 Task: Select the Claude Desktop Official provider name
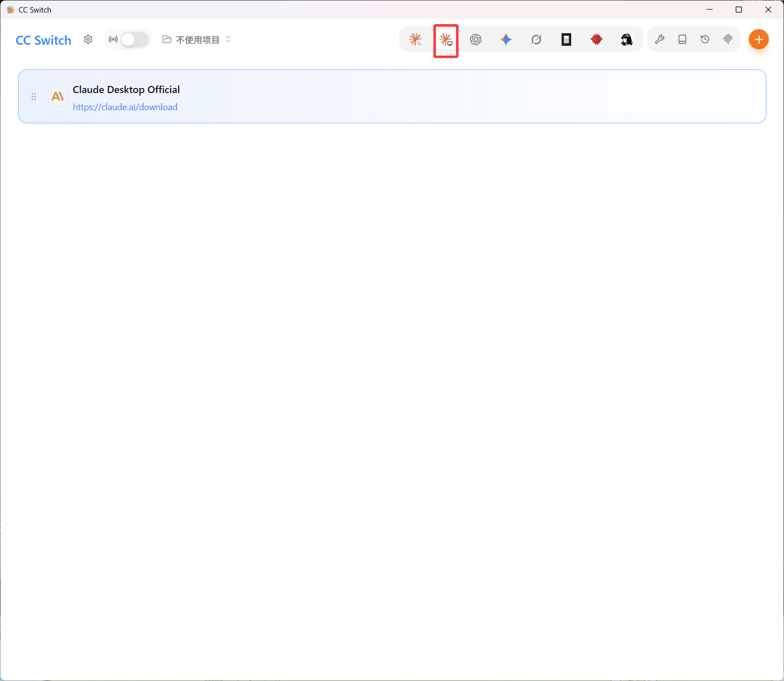(x=126, y=90)
